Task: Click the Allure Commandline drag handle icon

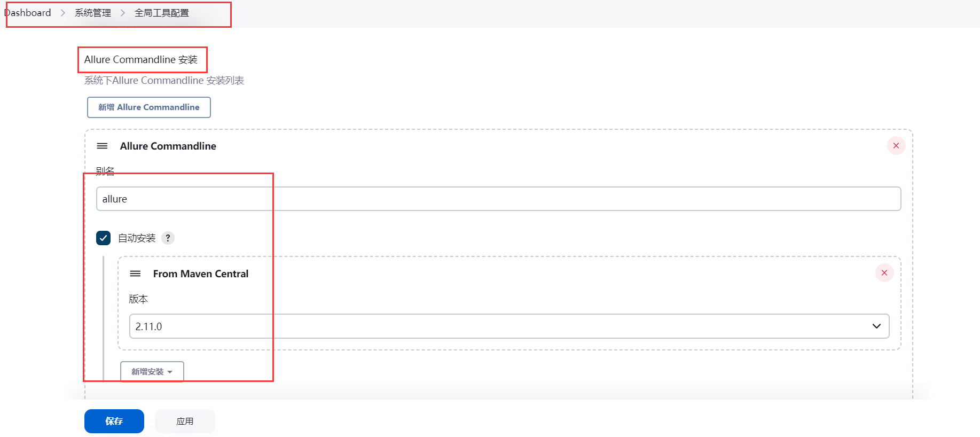Action: [102, 146]
